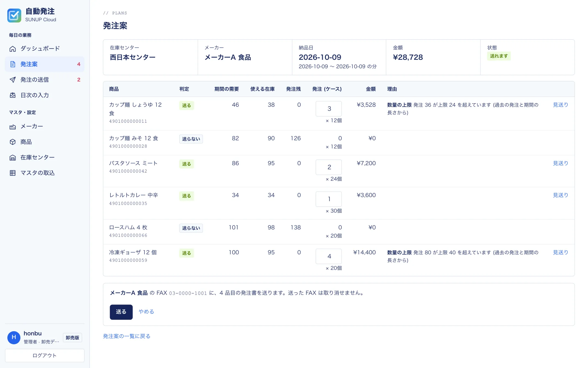Click 見送り for パスタソース ミート row
The image size is (588, 368).
click(x=560, y=163)
